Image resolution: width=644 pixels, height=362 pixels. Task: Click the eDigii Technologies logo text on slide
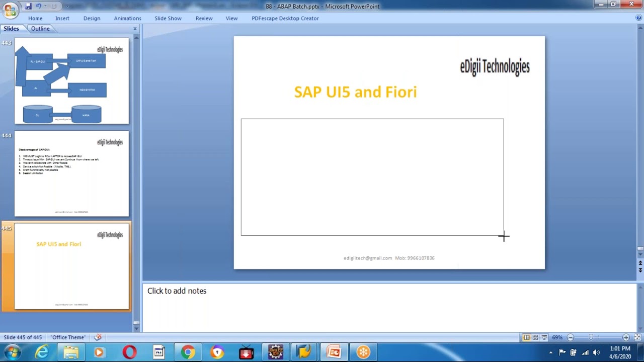tap(495, 67)
